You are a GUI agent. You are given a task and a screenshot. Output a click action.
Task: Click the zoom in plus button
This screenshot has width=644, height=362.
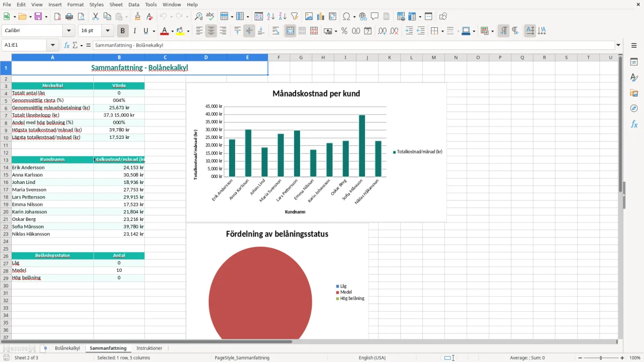click(623, 358)
